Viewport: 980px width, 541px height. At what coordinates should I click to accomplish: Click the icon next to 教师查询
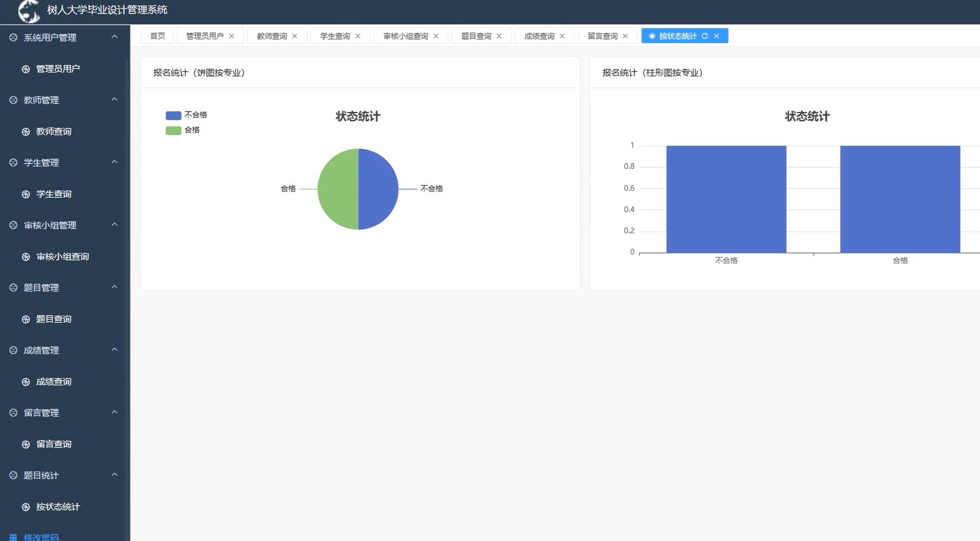(x=25, y=131)
